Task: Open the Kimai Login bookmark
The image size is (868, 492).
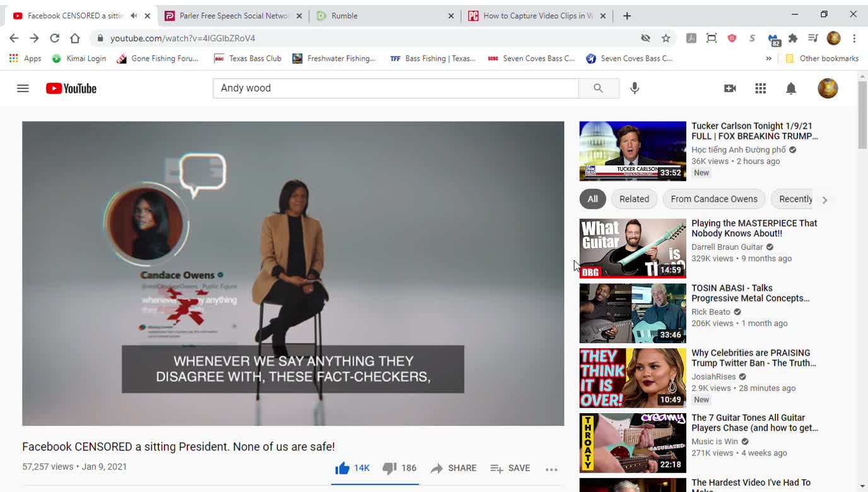Action: point(79,59)
